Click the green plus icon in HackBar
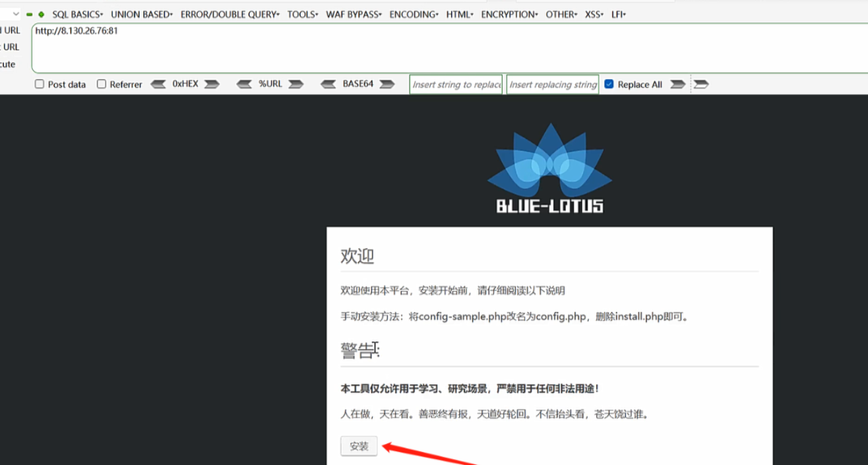 tap(41, 15)
